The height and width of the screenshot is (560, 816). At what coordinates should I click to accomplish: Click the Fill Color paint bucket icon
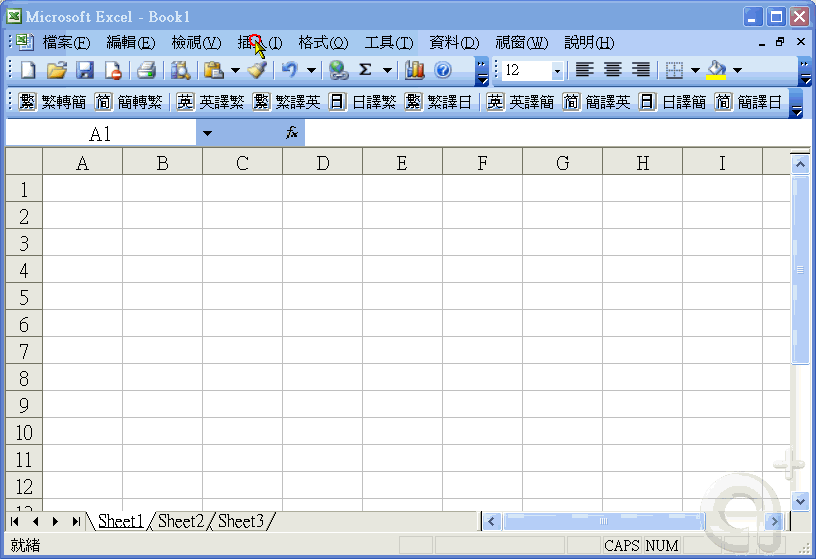[x=717, y=70]
